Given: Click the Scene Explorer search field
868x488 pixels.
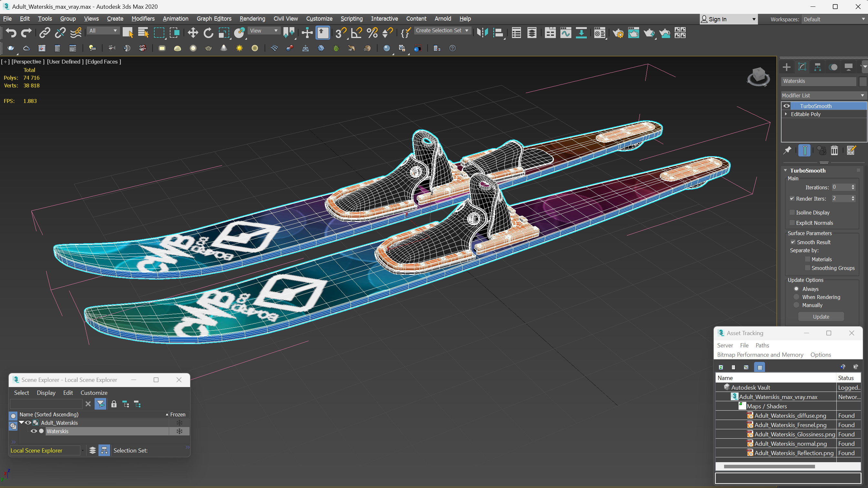Looking at the screenshot, I should (x=46, y=404).
